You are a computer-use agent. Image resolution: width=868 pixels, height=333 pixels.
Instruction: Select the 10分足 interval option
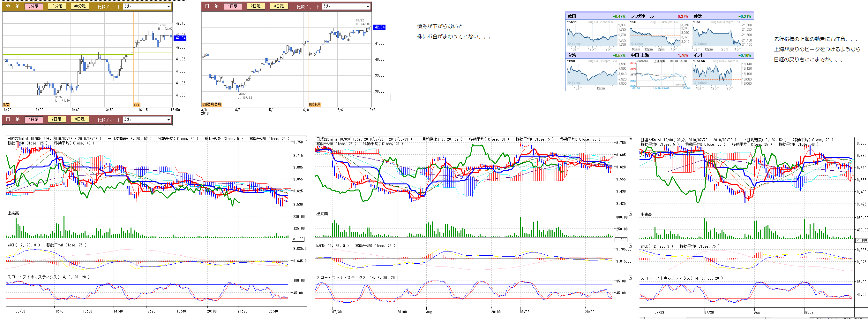click(56, 6)
